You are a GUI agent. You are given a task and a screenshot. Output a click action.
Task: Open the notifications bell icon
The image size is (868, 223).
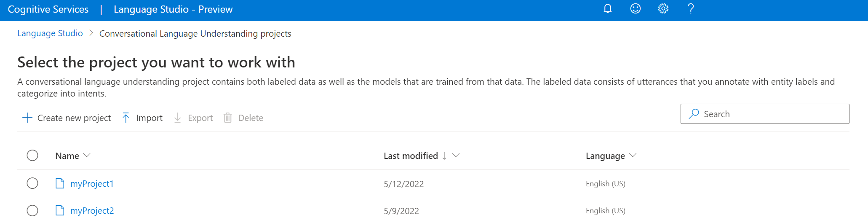coord(607,9)
